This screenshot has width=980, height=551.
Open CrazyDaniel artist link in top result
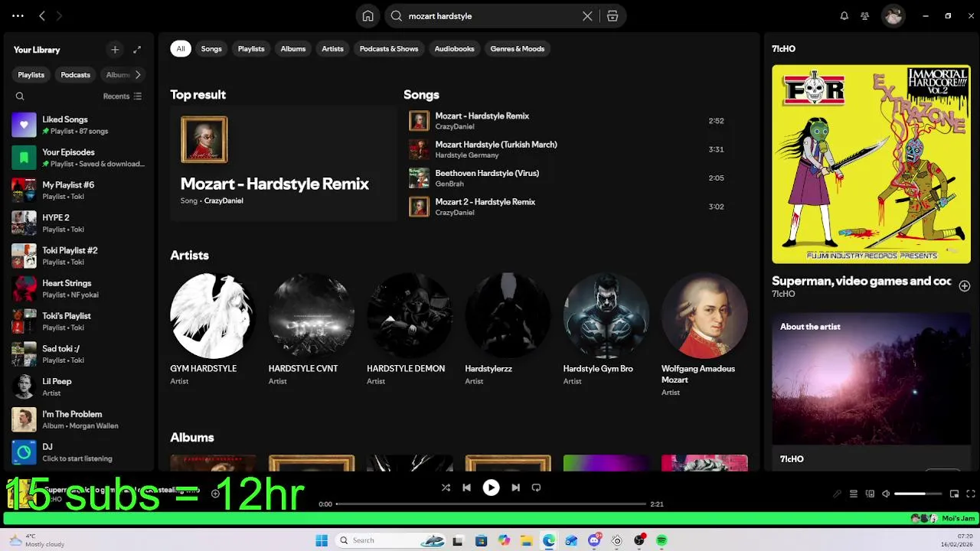(x=224, y=201)
